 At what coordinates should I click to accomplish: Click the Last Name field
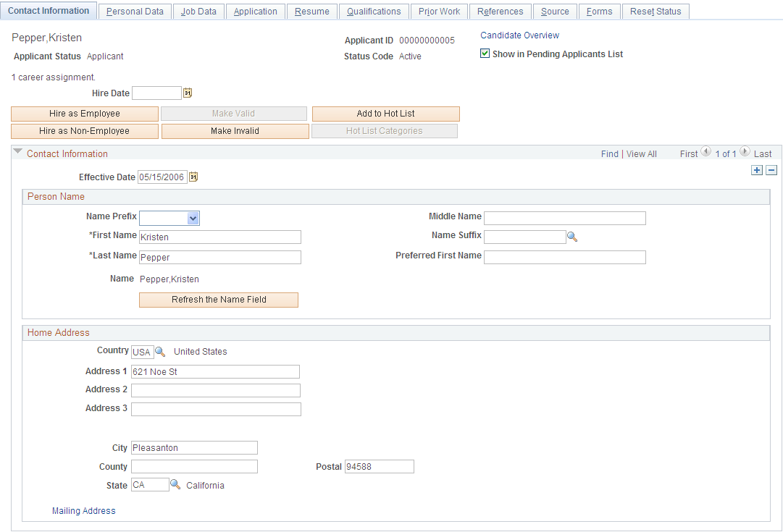click(220, 257)
